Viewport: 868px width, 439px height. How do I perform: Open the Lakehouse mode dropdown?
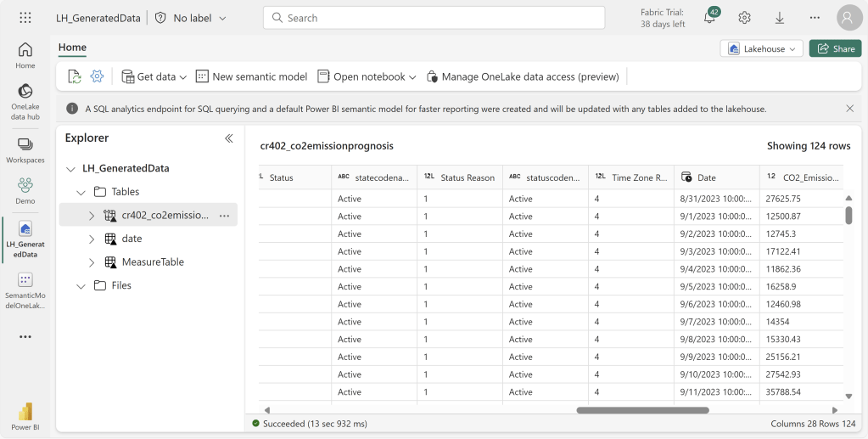point(761,48)
